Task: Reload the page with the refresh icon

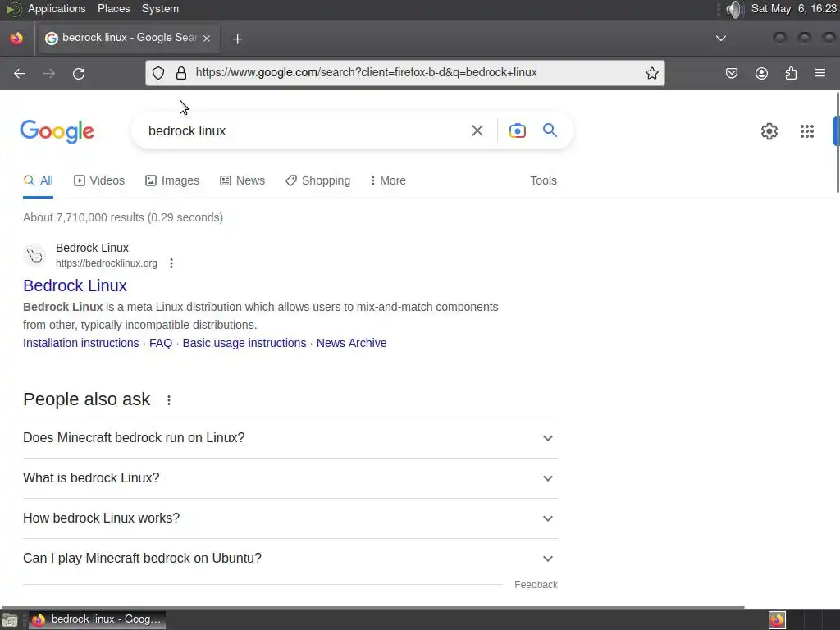Action: coord(79,73)
